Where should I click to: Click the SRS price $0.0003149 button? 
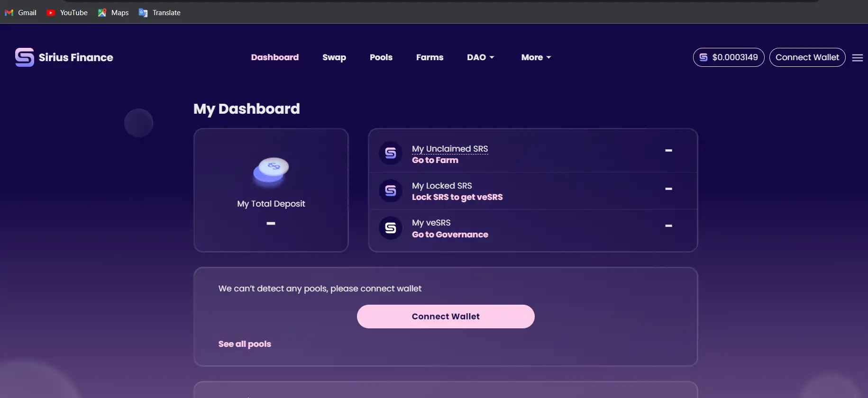(x=729, y=57)
